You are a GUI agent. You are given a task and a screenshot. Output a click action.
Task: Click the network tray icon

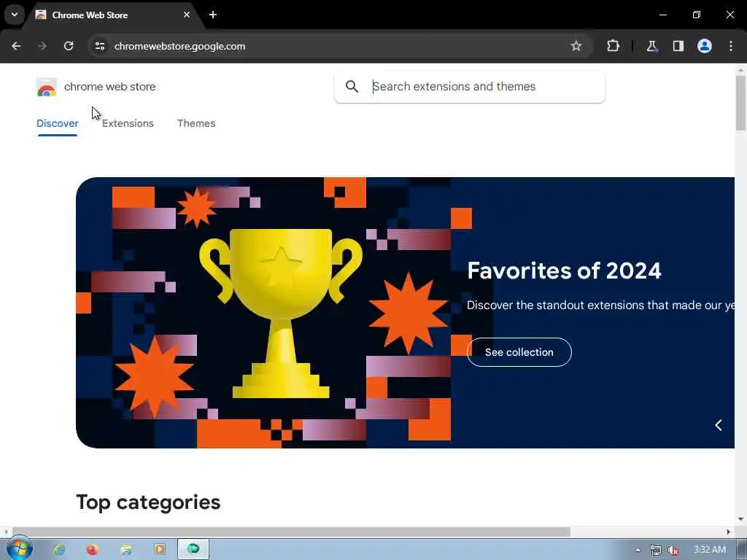656,551
